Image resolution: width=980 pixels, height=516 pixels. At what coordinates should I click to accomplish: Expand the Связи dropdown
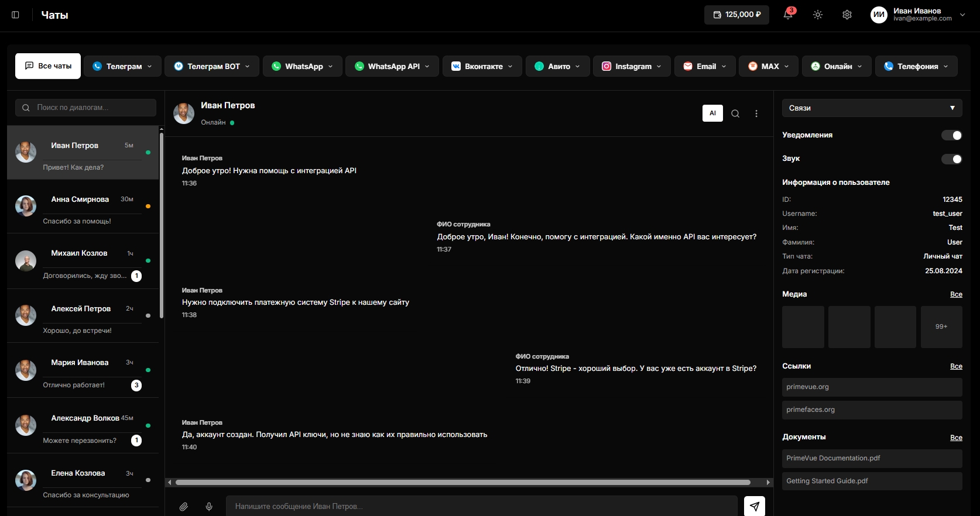point(872,108)
